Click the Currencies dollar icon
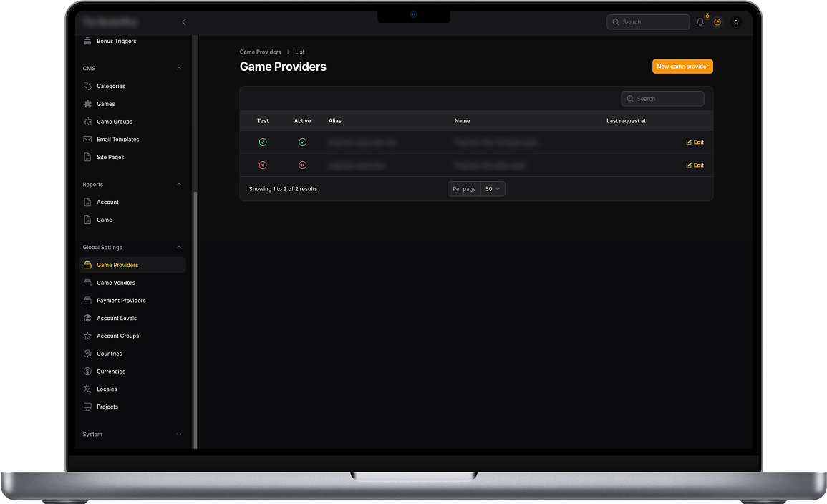Viewport: 827px width, 504px height. click(87, 372)
